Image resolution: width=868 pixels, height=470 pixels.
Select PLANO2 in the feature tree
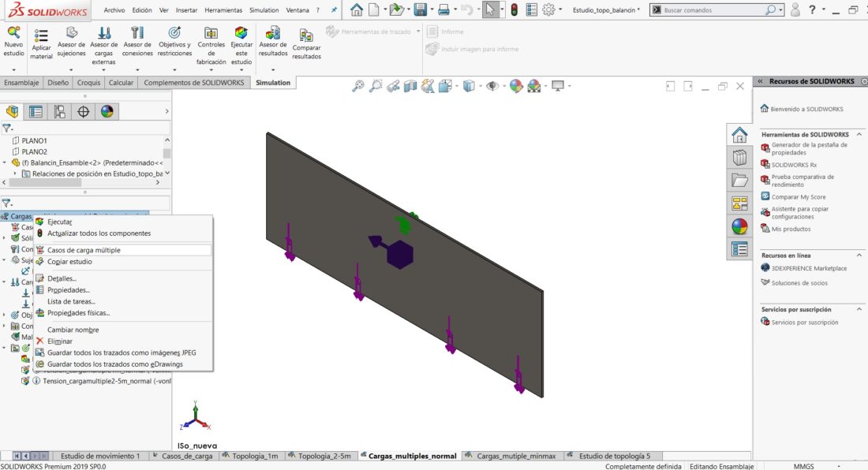coord(34,151)
